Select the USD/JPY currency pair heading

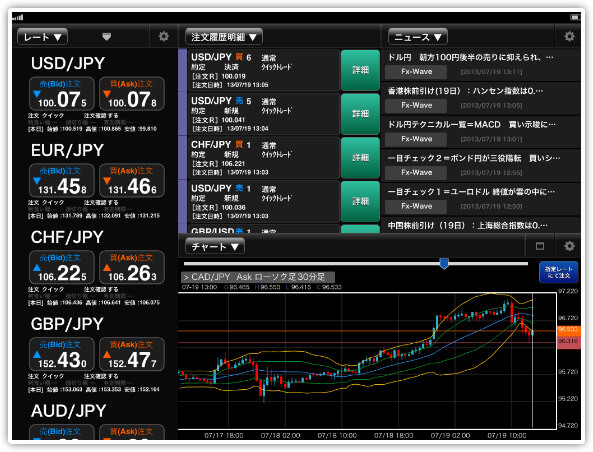click(68, 63)
